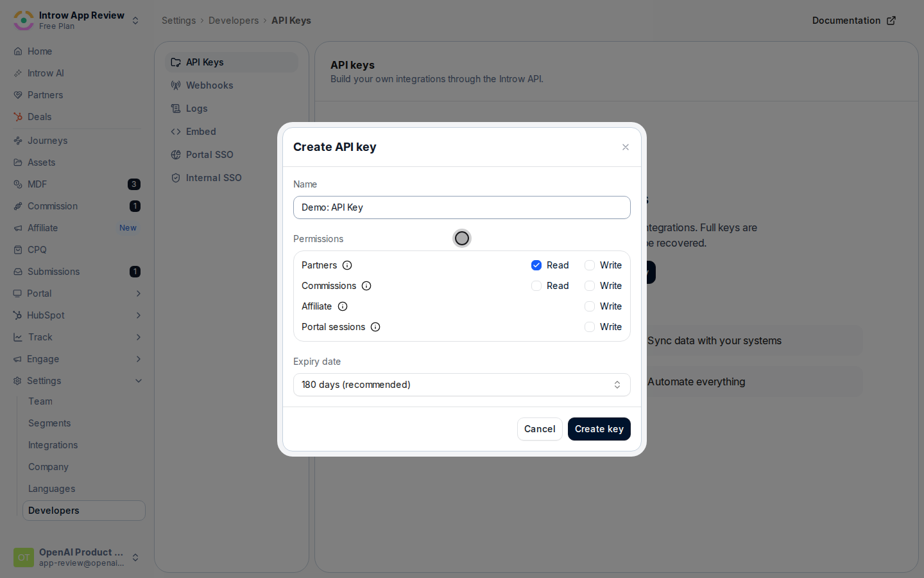Click the Developers breadcrumb link
Viewport: 924px width, 578px height.
[234, 21]
